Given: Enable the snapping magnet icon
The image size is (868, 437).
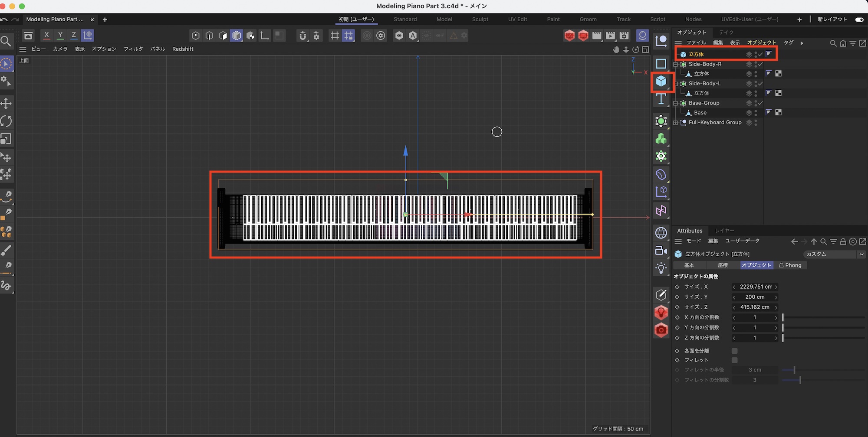Looking at the screenshot, I should coord(303,36).
